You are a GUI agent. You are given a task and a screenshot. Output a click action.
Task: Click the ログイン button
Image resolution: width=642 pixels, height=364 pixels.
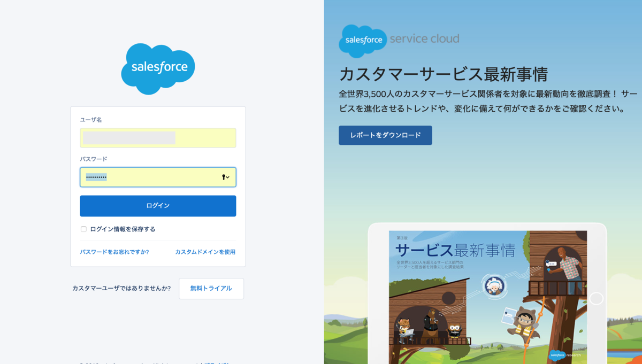158,206
